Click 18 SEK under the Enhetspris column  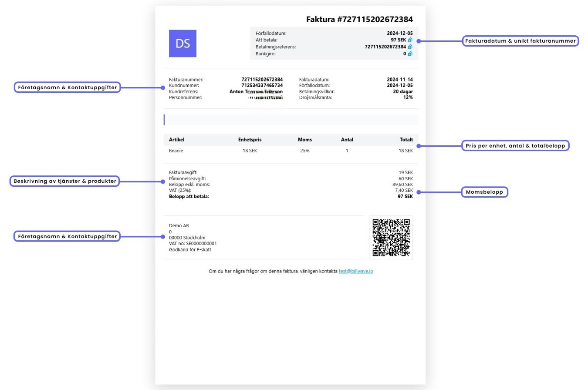pos(250,151)
